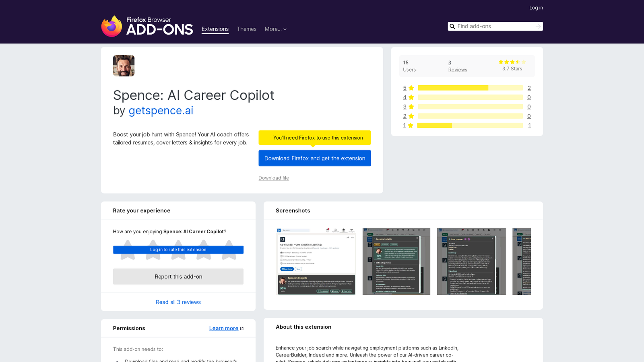This screenshot has width=644, height=362.
Task: Click the 1-star rating progress bar
Action: [x=470, y=125]
